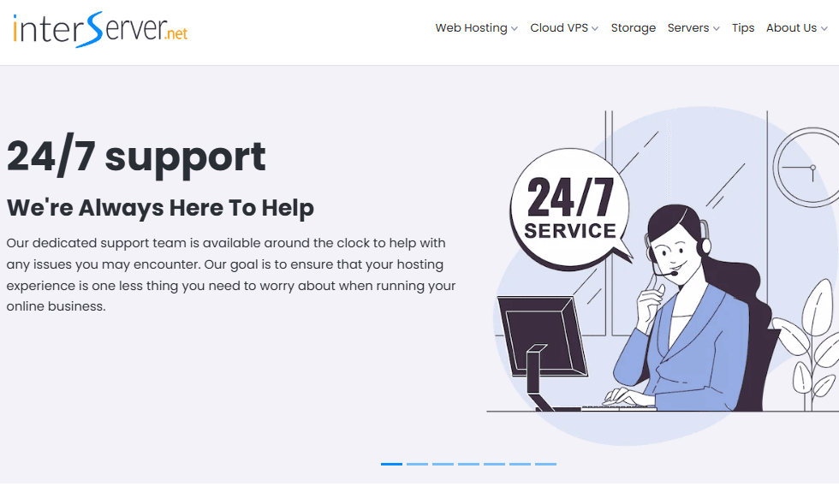Select the sixth carousel slide indicator
This screenshot has width=839, height=504.
(521, 464)
